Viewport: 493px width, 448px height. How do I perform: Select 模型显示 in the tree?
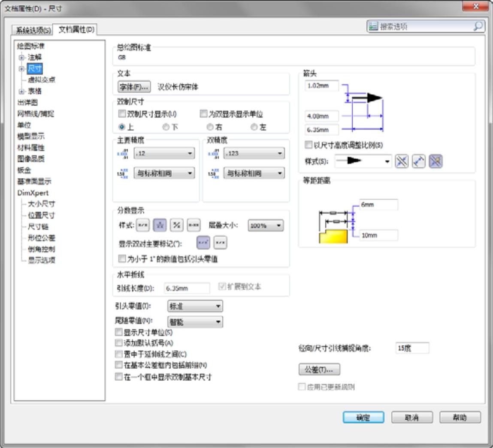31,136
